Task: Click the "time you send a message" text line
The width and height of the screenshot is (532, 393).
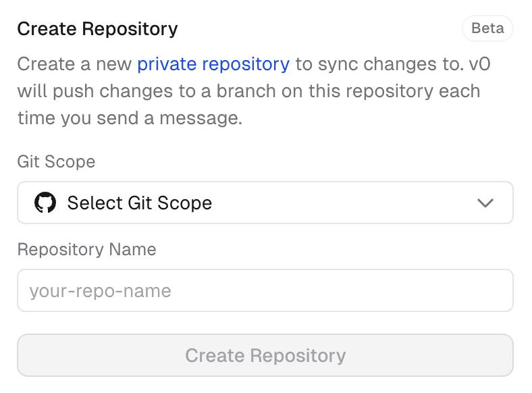Action: [129, 119]
